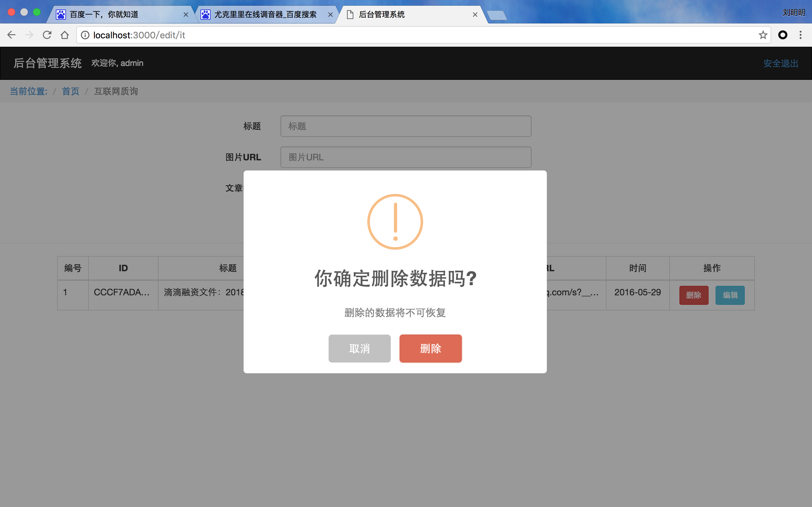Click the blue 编辑 button in table row
812x507 pixels.
coord(730,295)
